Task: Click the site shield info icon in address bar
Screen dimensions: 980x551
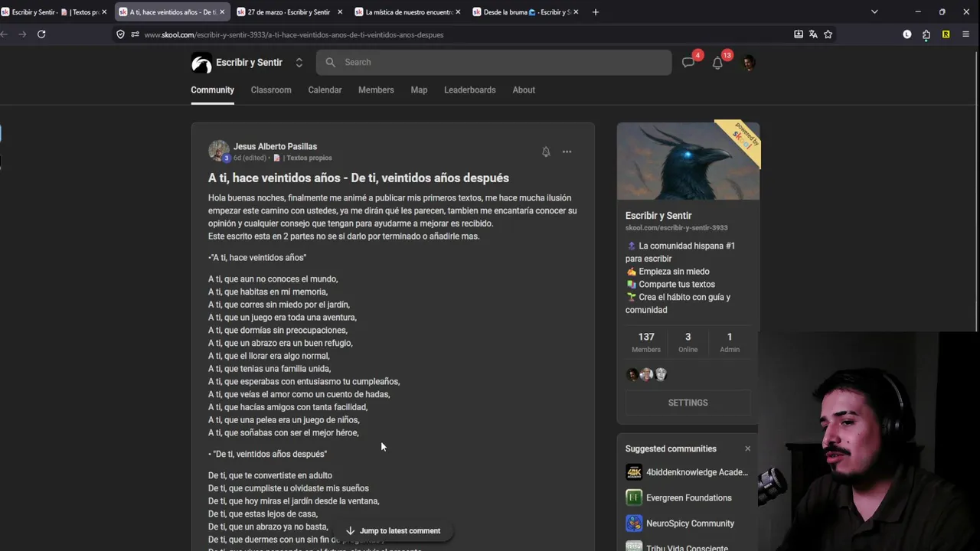Action: (120, 34)
